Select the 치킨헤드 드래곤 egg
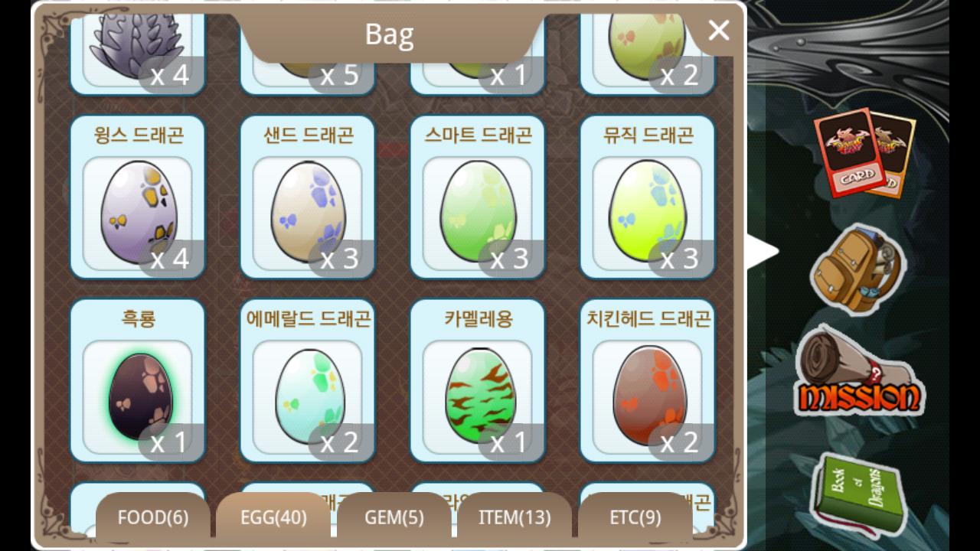This screenshot has width=980, height=551. click(648, 380)
